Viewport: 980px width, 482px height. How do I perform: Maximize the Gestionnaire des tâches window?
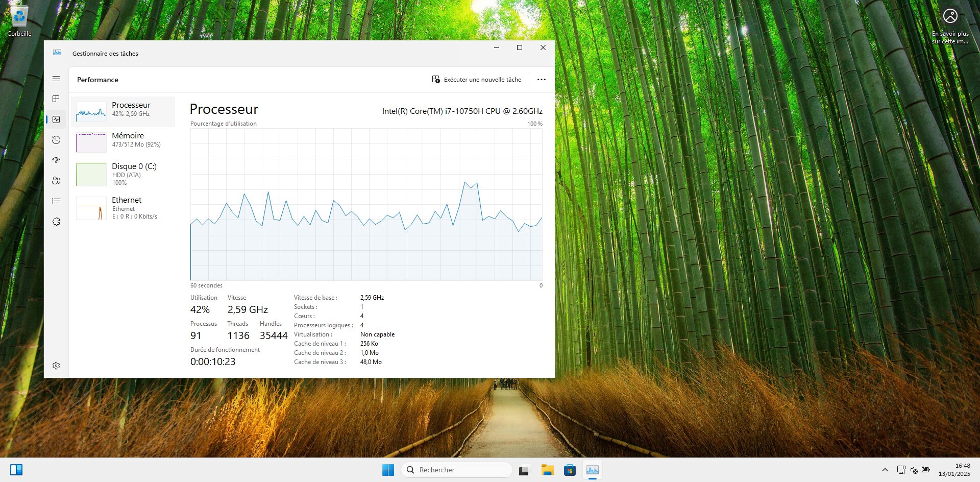pyautogui.click(x=520, y=47)
